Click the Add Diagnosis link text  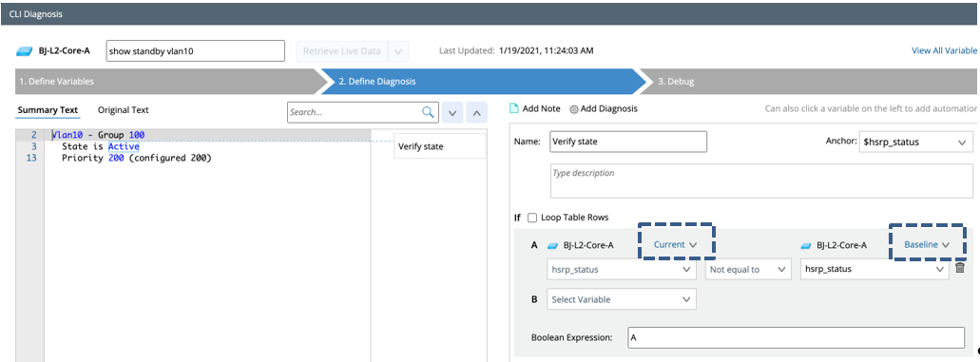pos(608,108)
